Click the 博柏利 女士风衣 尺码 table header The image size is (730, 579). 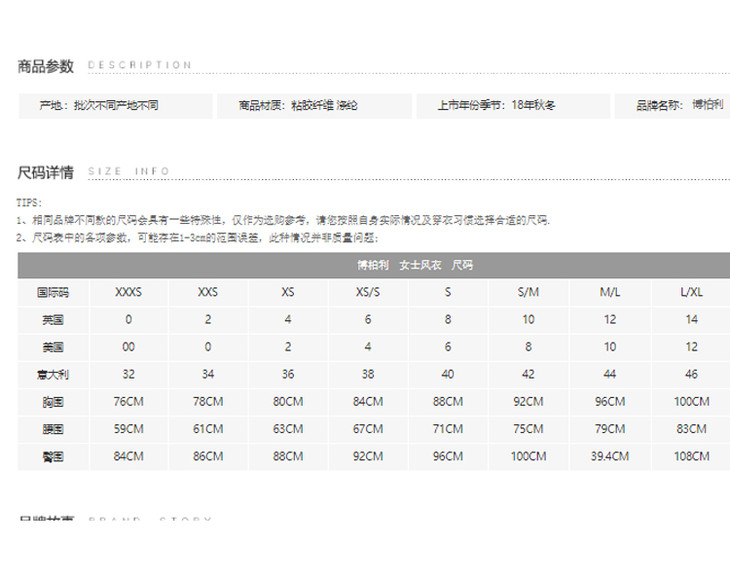[x=414, y=266]
